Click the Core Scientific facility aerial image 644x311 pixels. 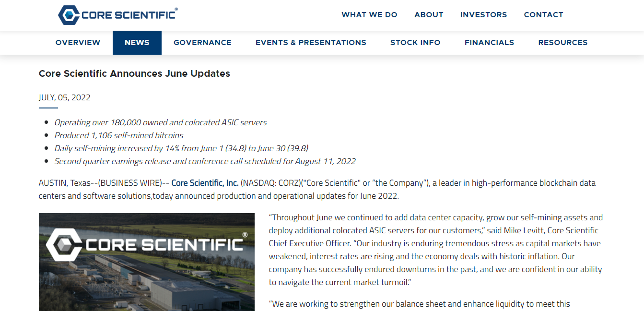coord(147,262)
